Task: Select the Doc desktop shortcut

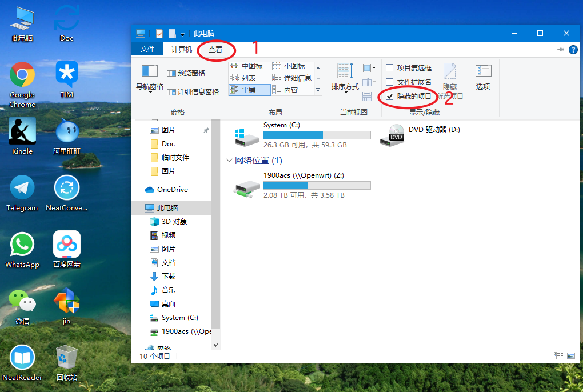Action: [66, 24]
